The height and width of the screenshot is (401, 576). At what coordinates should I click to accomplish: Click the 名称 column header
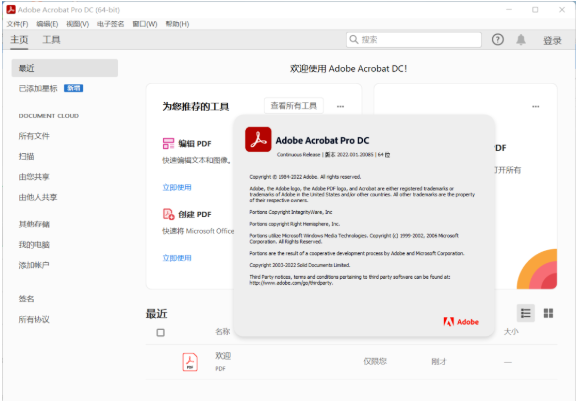point(223,332)
